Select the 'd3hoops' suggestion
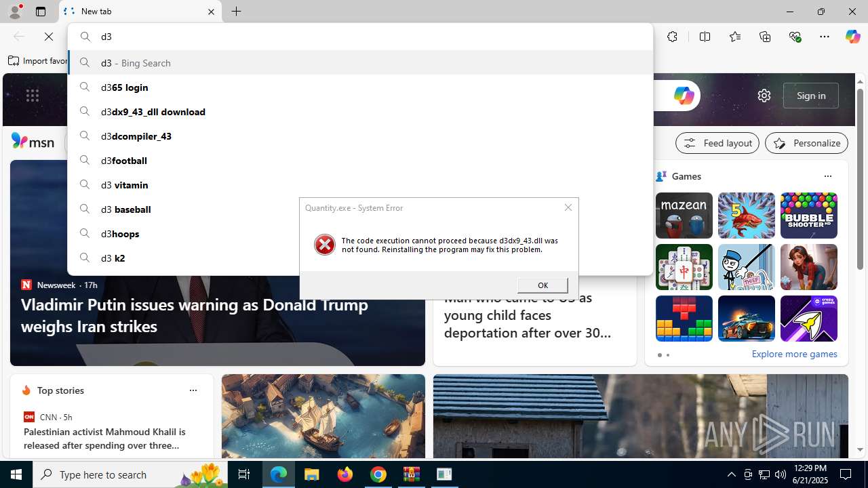868x488 pixels. tap(360, 233)
